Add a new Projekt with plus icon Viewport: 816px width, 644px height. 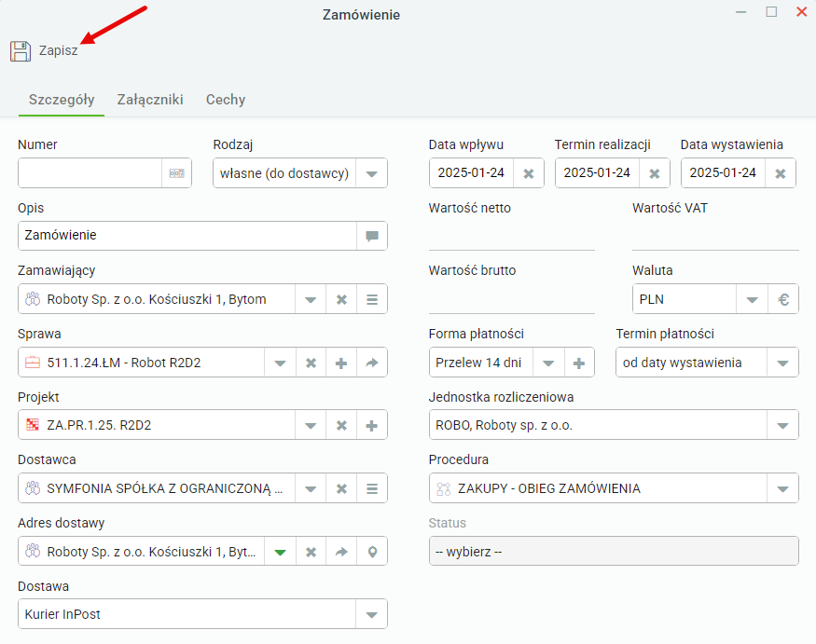tap(372, 425)
